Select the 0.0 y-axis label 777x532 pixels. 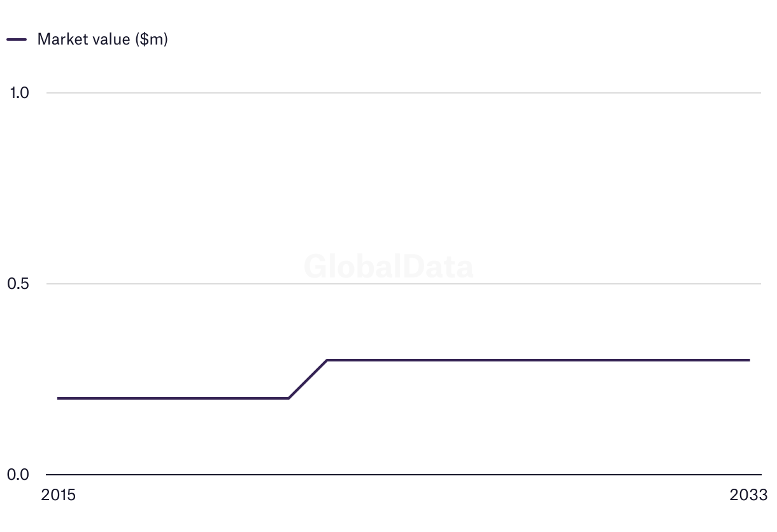click(x=18, y=475)
